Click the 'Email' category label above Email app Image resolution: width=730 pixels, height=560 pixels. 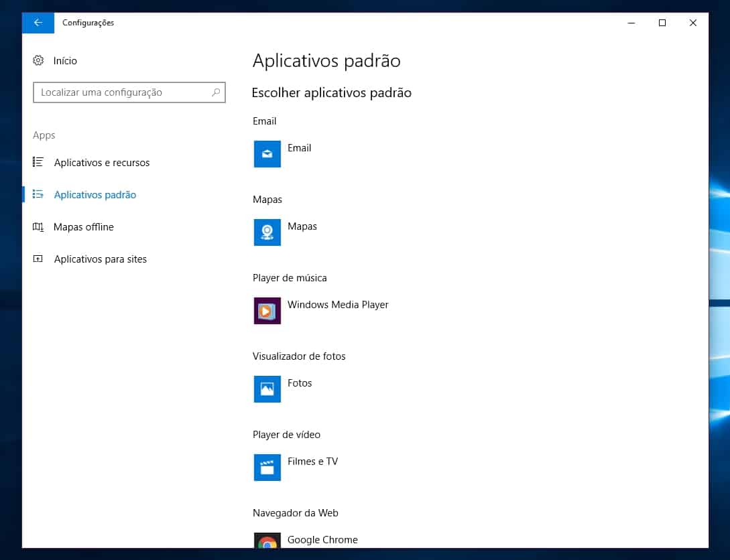click(264, 121)
